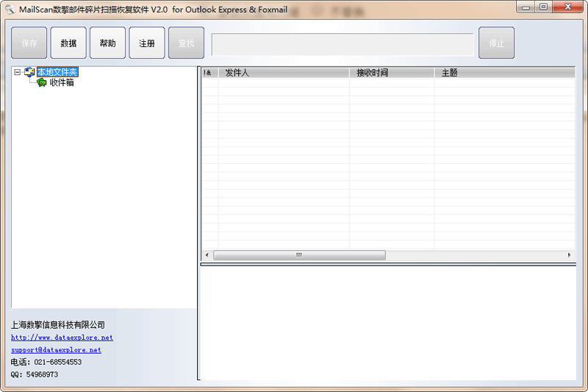
Task: Click the support@dataexplore.net email link
Action: [x=56, y=350]
